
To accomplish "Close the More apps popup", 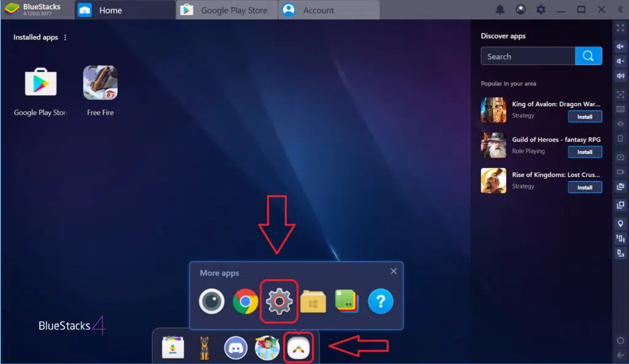I will coord(394,271).
